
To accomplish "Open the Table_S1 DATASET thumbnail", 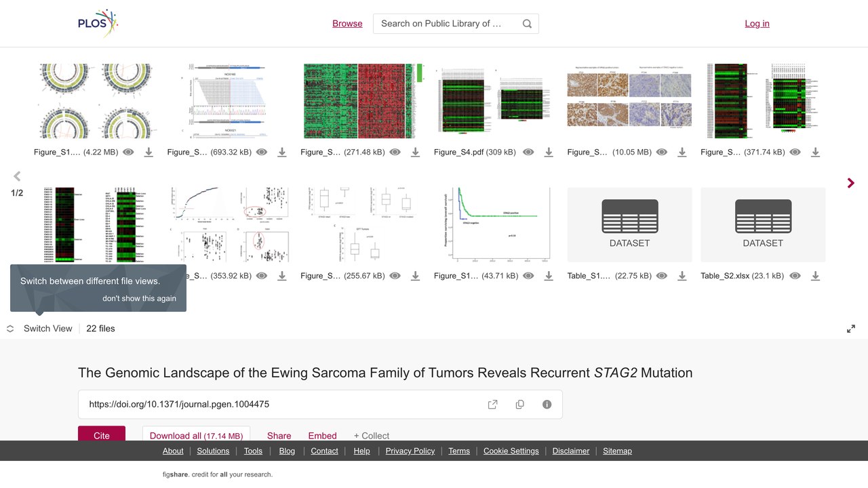I will click(x=629, y=225).
